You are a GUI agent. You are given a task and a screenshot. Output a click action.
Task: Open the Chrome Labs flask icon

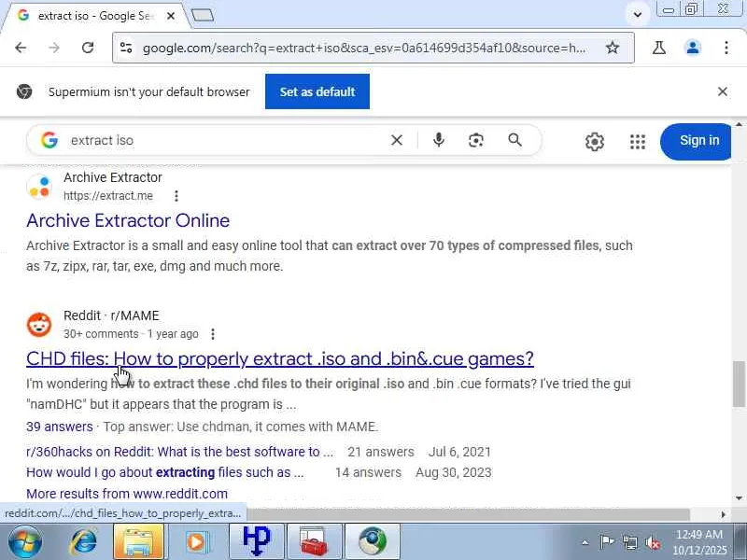pyautogui.click(x=659, y=48)
